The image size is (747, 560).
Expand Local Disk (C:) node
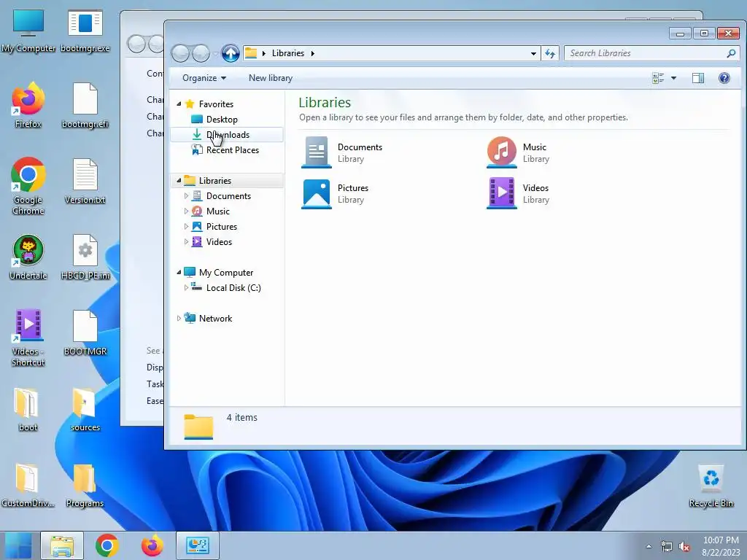coord(186,287)
